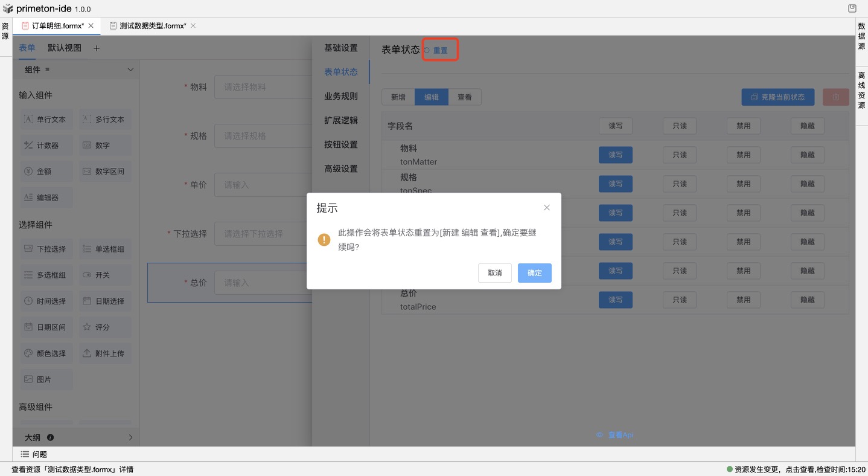Select the 评分 rating component
Screen dimensions: 868x476
pos(105,327)
